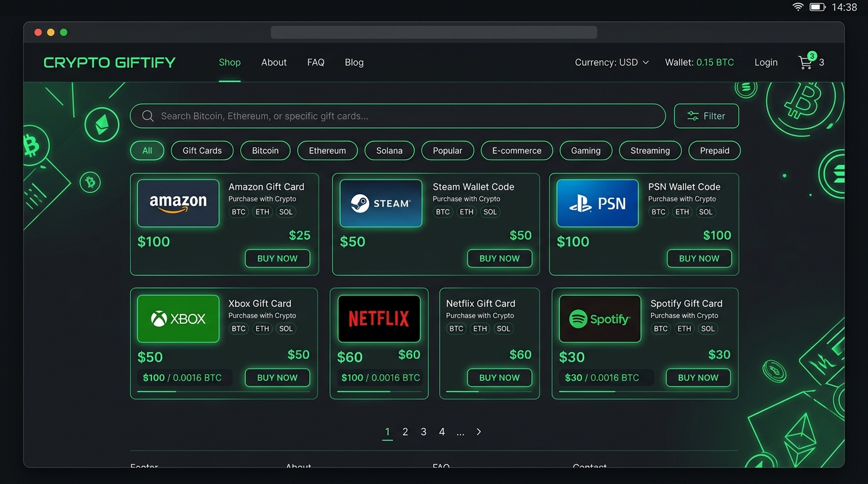This screenshot has width=868, height=484.
Task: Click the 14:38 system clock
Action: (x=845, y=7)
